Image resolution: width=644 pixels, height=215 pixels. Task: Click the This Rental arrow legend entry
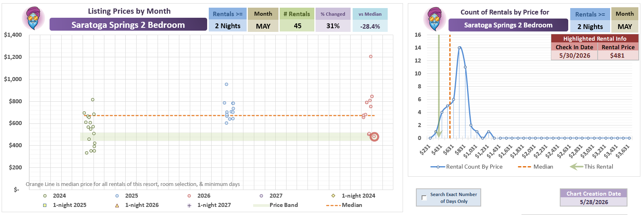click(592, 167)
